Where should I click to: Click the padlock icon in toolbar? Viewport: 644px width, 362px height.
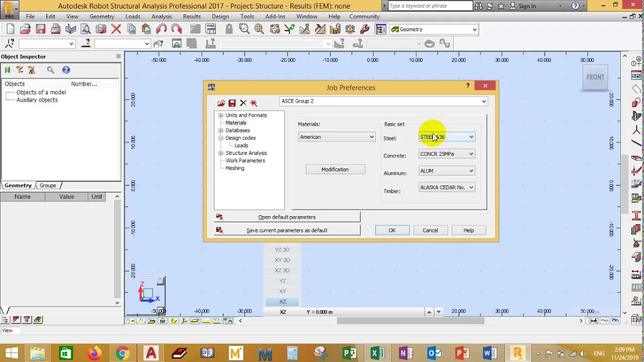pyautogui.click(x=229, y=29)
